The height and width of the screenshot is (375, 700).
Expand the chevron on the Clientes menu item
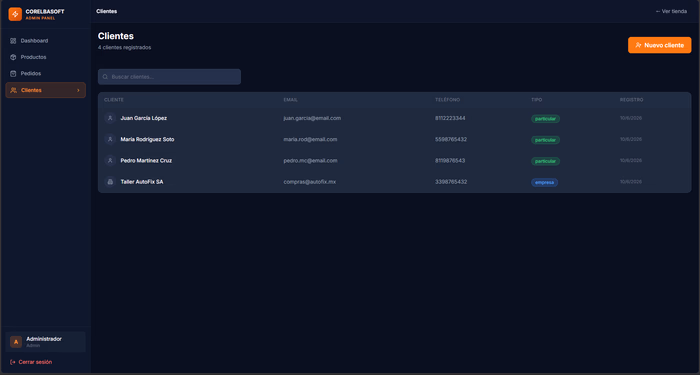(x=78, y=90)
